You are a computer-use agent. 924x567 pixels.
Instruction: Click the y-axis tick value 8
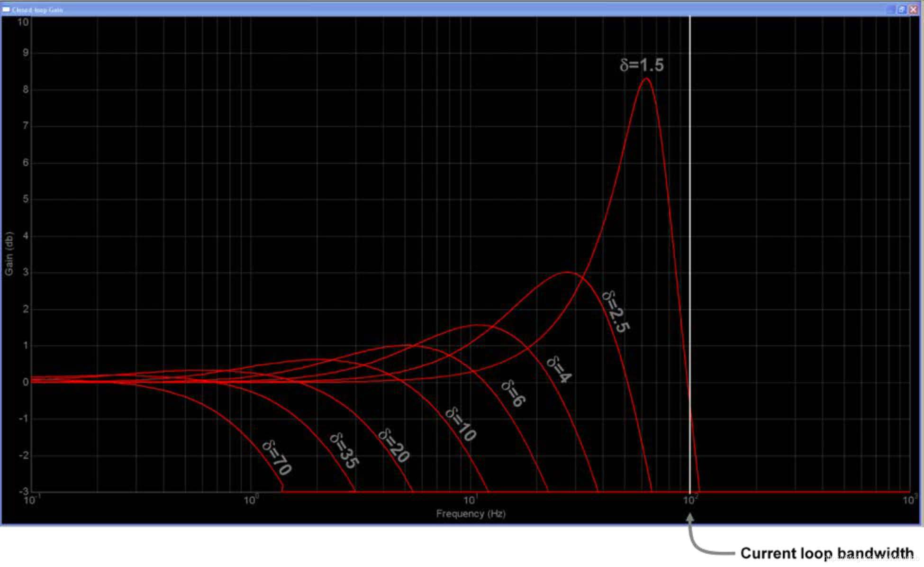(26, 89)
